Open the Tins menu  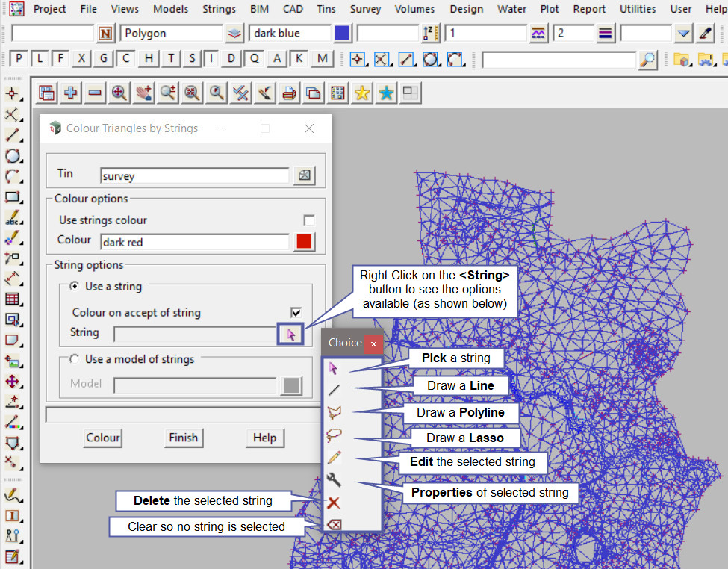point(326,9)
